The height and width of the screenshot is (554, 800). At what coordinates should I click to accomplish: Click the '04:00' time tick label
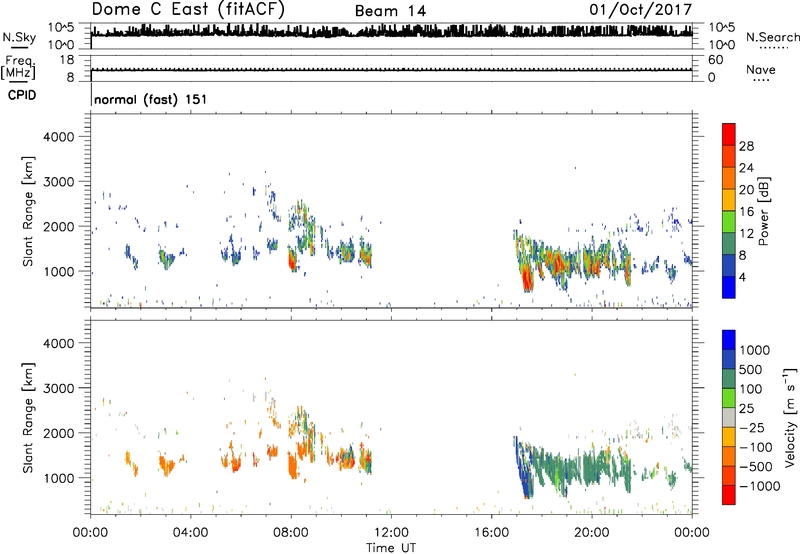190,533
